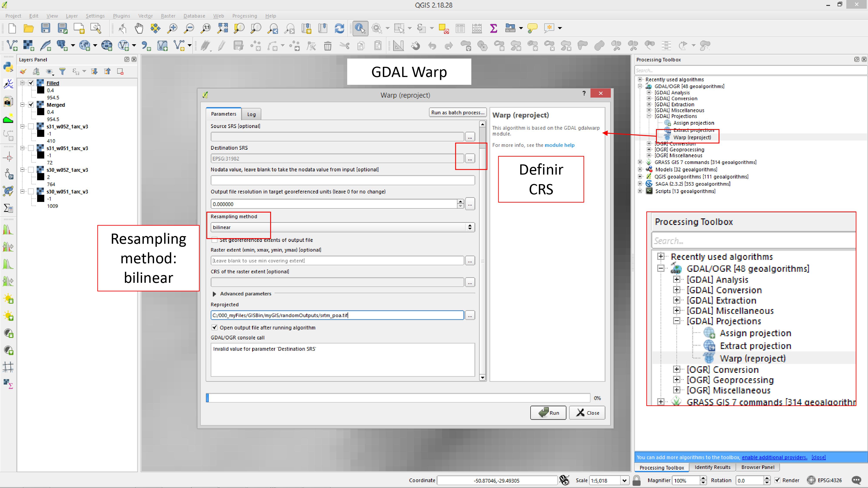Open the Raster menu
This screenshot has height=488, width=868.
pyautogui.click(x=168, y=16)
